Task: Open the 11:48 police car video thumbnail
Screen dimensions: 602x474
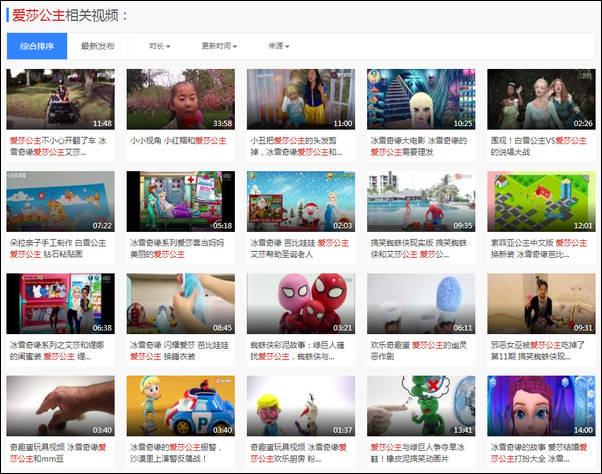Action: point(60,99)
